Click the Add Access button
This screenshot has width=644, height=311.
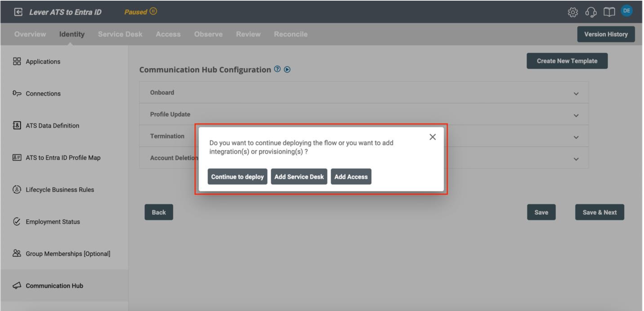point(351,177)
